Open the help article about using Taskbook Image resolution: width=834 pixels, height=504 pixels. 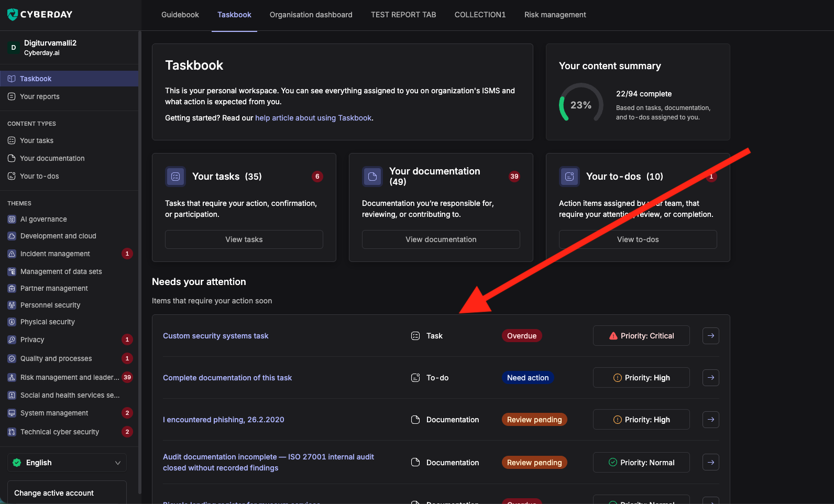click(x=313, y=118)
